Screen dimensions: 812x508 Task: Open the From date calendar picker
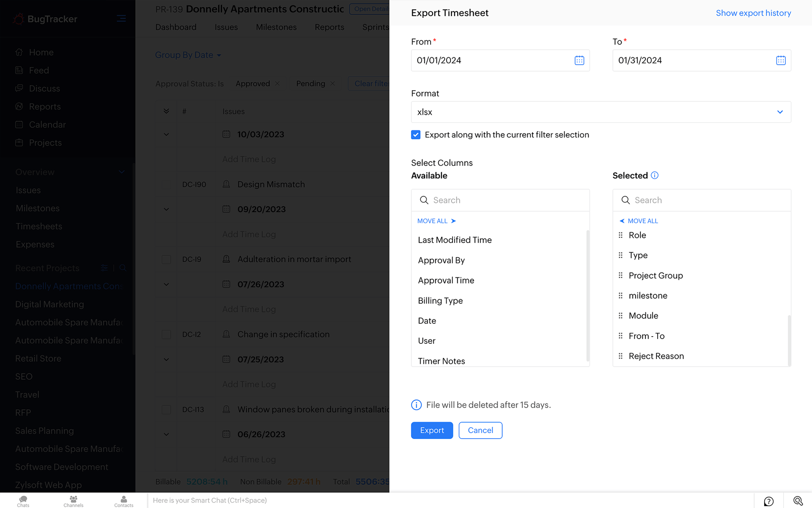579,61
